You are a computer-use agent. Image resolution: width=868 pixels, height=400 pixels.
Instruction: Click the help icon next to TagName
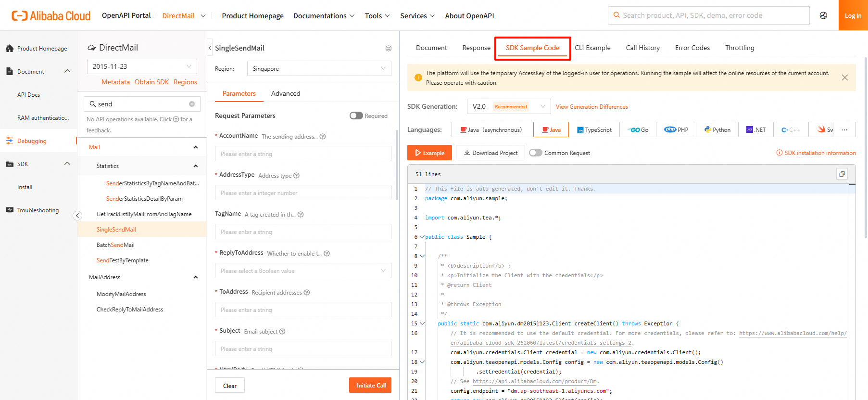click(301, 215)
